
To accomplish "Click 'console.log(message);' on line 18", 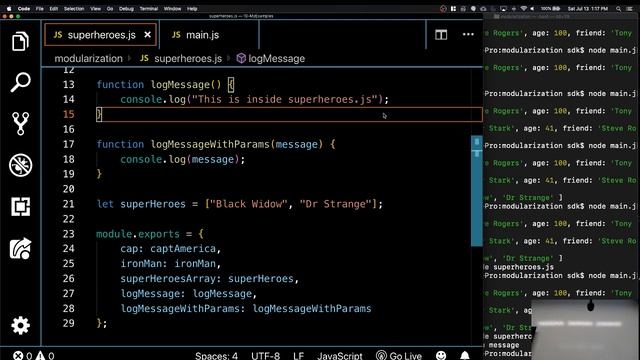I will (182, 159).
